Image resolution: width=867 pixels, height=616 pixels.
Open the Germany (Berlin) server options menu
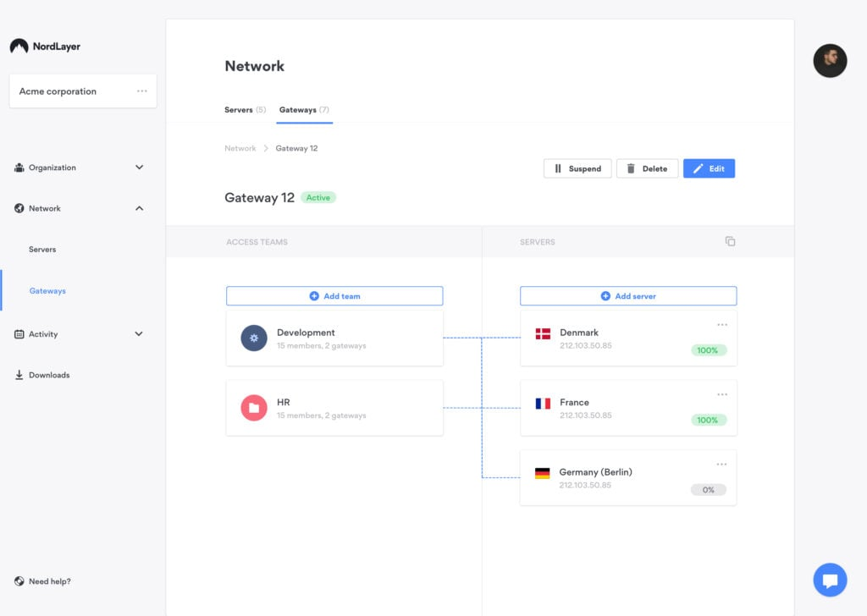coord(722,464)
